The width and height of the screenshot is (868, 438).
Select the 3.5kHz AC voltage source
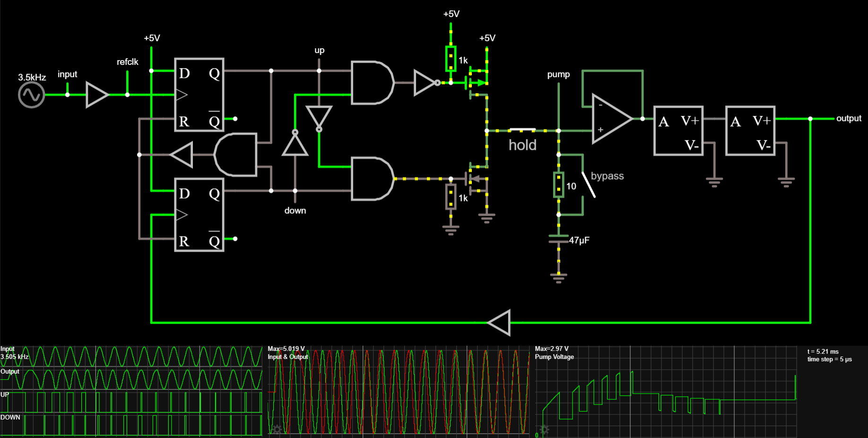[x=32, y=95]
